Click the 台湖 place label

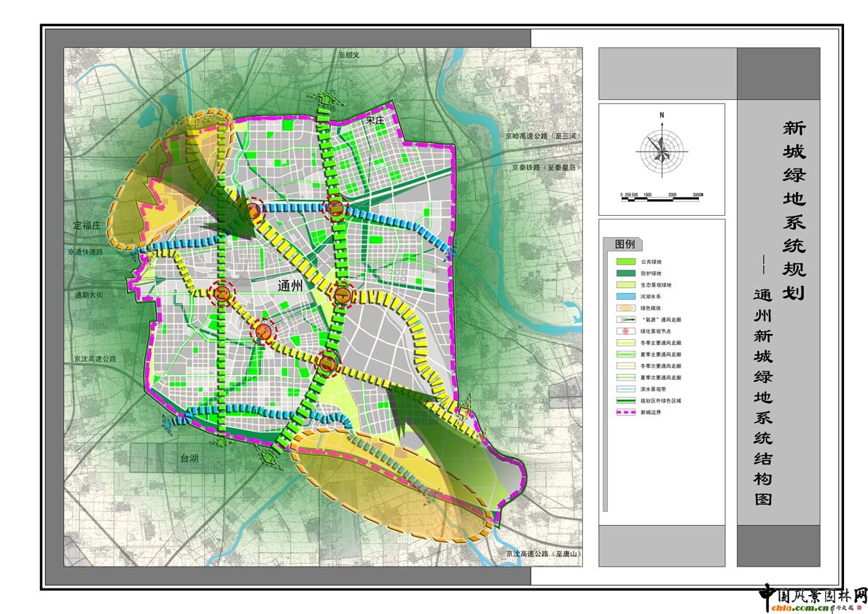189,458
